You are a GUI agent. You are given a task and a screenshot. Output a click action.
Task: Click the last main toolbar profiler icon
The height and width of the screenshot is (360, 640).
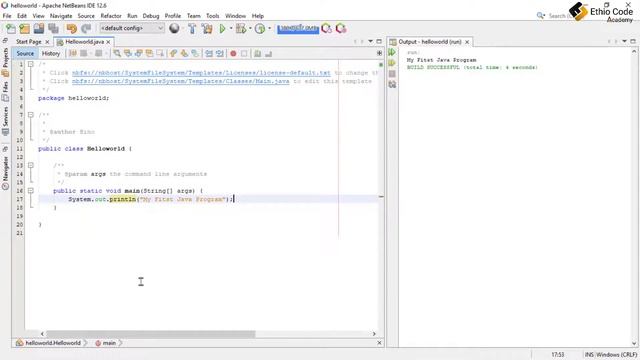tap(341, 29)
